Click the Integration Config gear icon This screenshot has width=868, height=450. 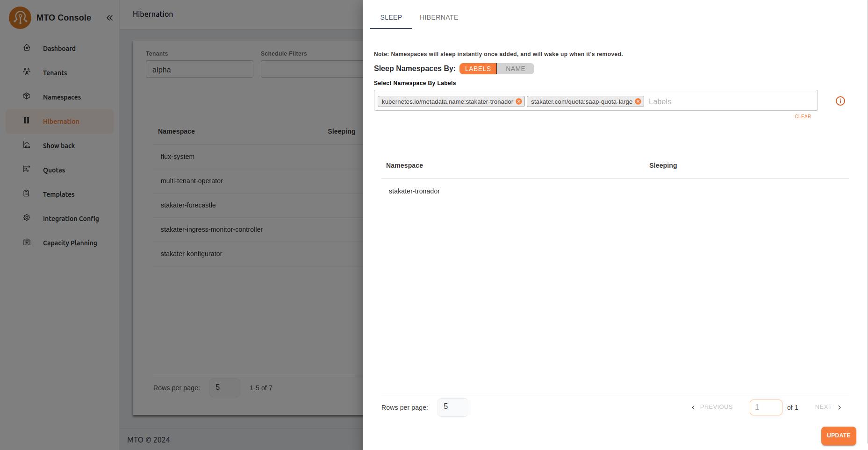[x=27, y=218]
